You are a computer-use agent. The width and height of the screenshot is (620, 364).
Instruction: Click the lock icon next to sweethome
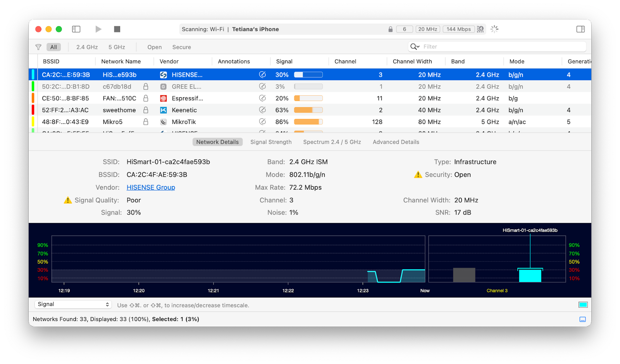pos(146,110)
